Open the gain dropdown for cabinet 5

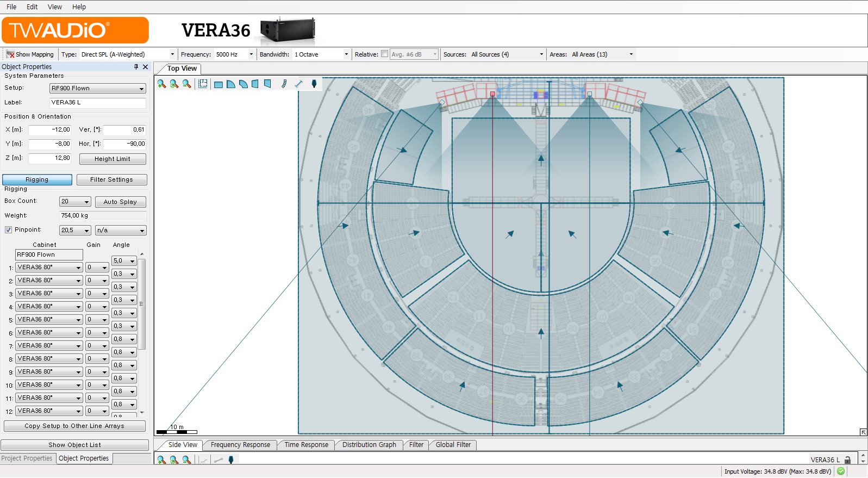[97, 320]
